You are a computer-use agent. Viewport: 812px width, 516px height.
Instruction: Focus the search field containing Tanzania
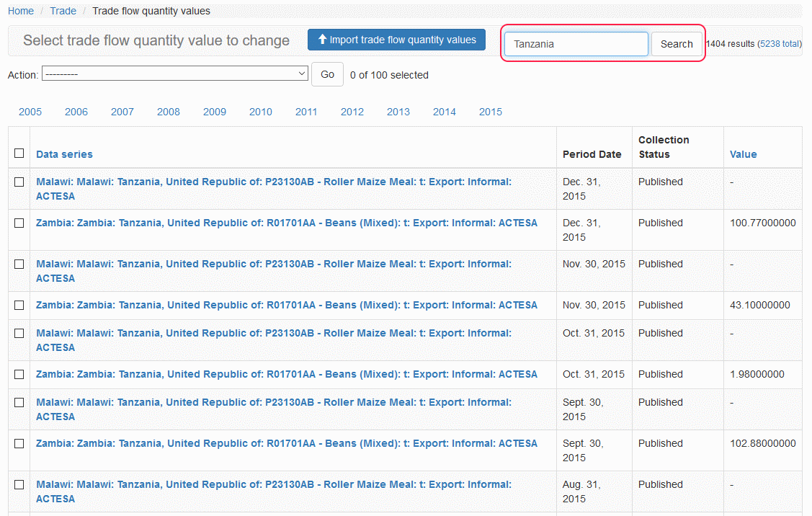pos(576,44)
